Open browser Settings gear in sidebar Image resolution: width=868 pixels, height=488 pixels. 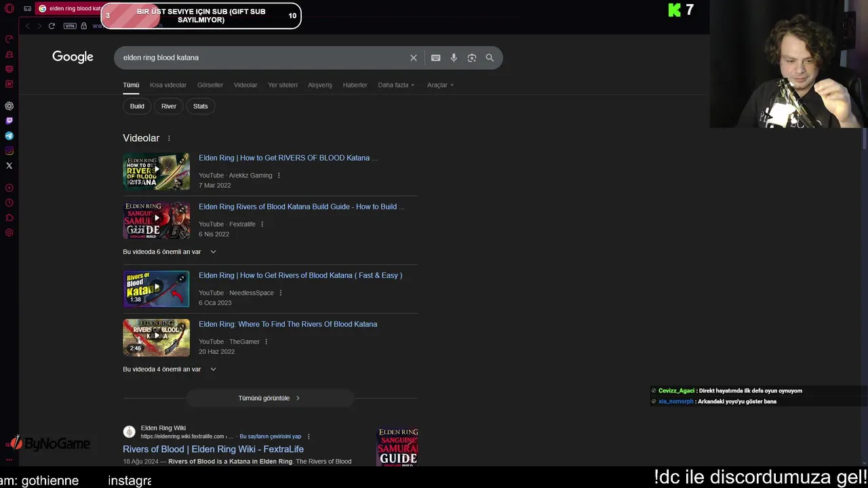(x=9, y=232)
